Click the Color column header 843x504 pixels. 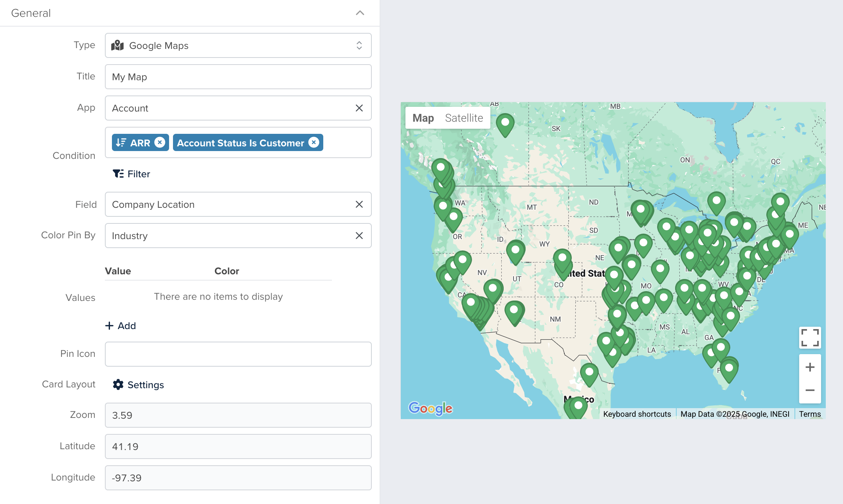tap(227, 271)
